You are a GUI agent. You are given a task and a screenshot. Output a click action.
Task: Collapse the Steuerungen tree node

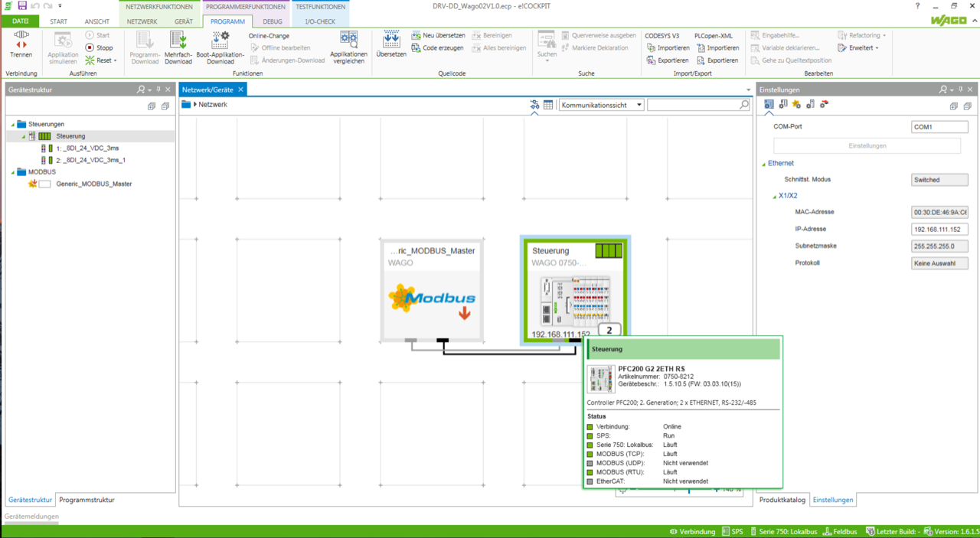[x=13, y=124]
